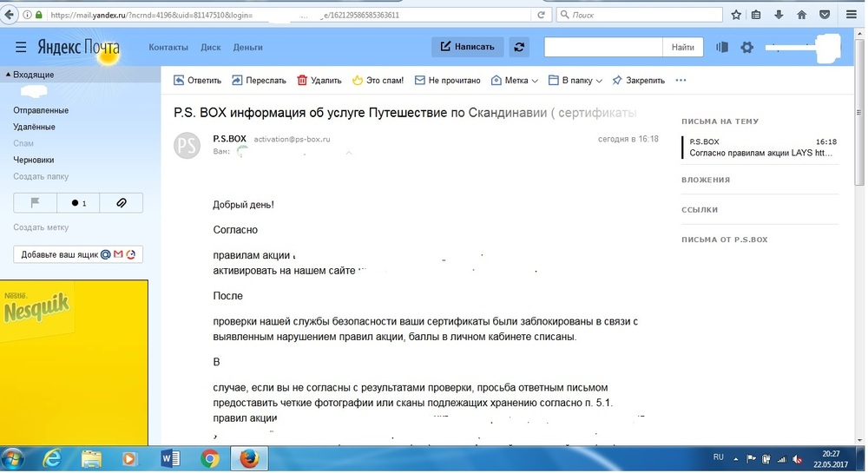Open the Спам folder
The width and height of the screenshot is (868, 473).
pyautogui.click(x=23, y=143)
